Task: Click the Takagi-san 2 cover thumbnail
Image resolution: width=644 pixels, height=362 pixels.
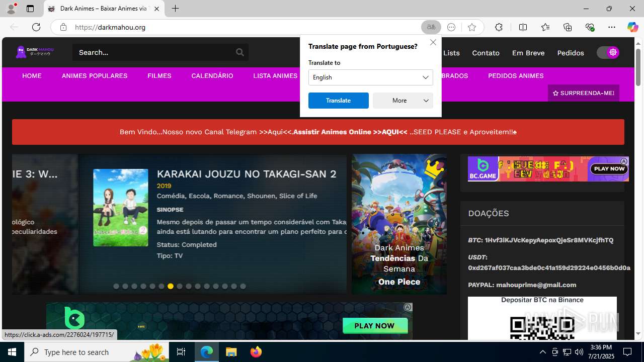Action: (x=121, y=208)
